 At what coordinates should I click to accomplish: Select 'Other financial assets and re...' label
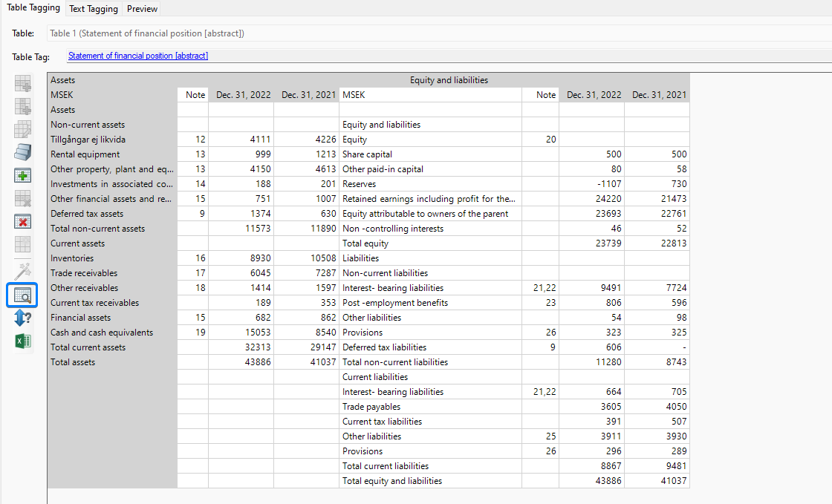pyautogui.click(x=112, y=199)
